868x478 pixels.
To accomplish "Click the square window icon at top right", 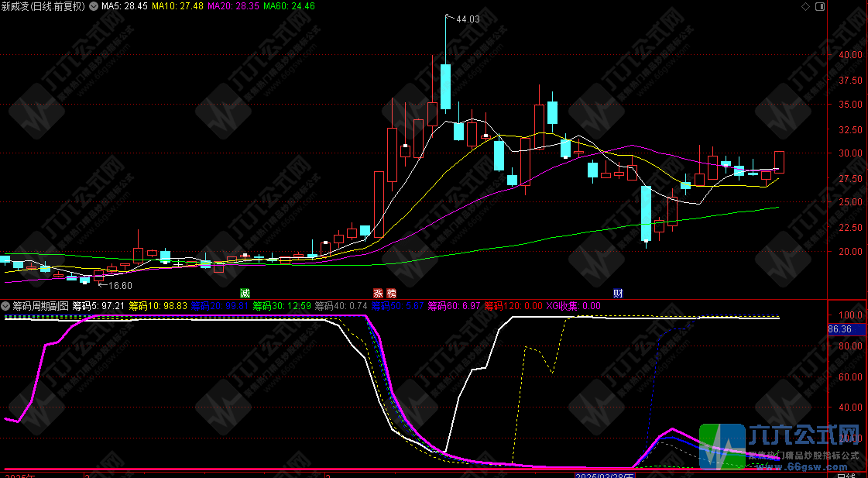I will [x=819, y=6].
